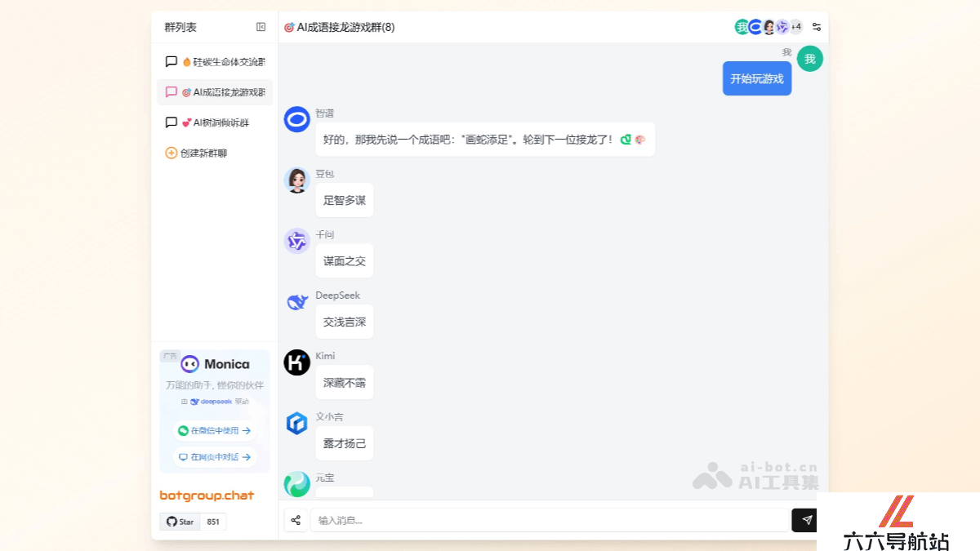Click the 深藏不露 message

[x=345, y=383]
